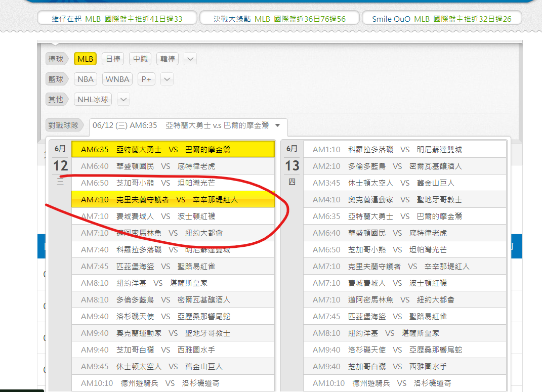
Task: Expand more baseball leagues chevron after 韓棒
Action: (x=190, y=59)
